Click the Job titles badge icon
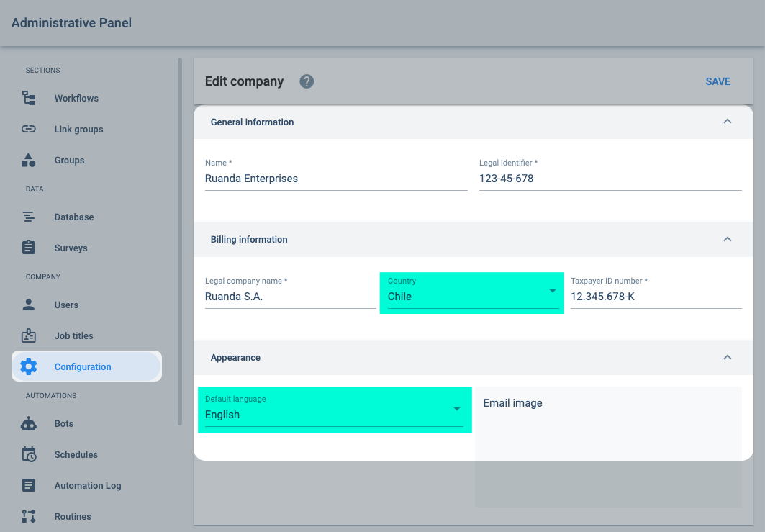 point(29,335)
